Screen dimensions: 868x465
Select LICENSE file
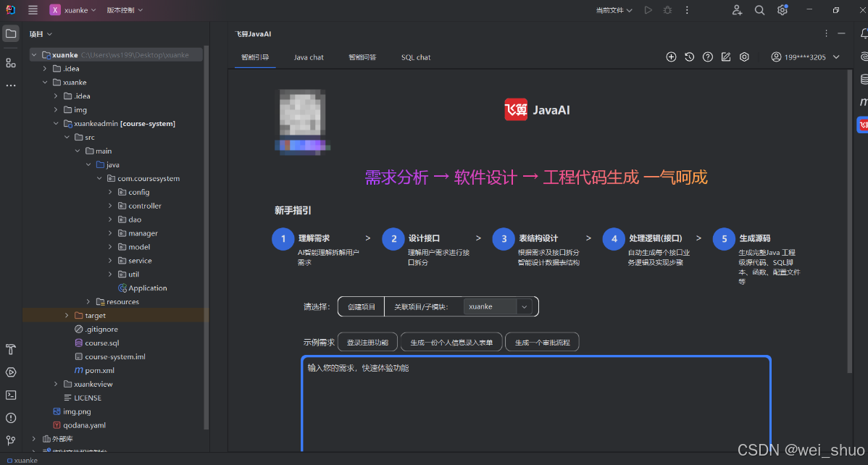click(x=83, y=398)
